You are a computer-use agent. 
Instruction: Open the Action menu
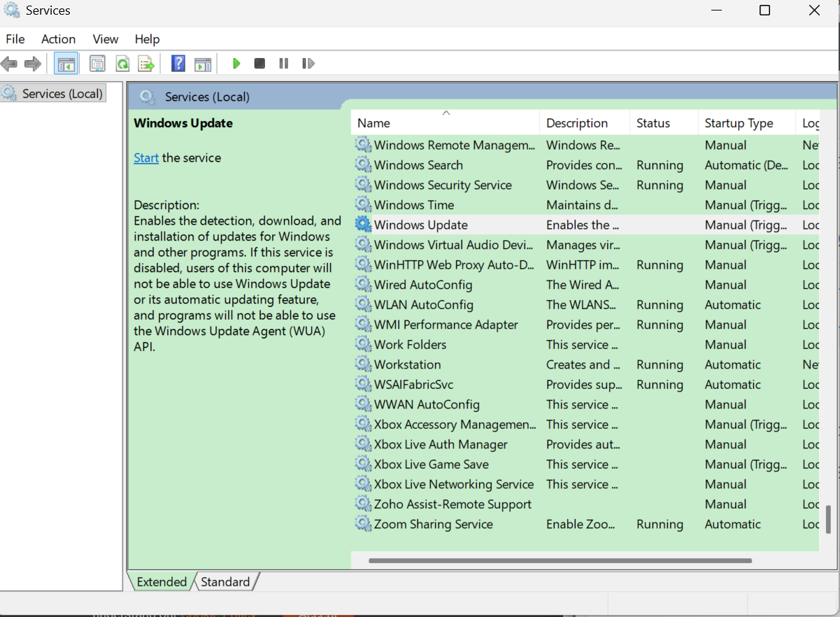[57, 39]
